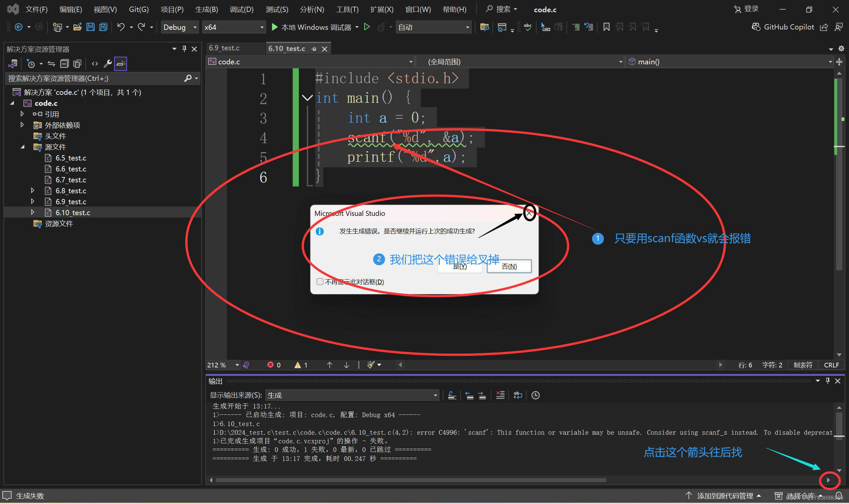
Task: Click the Navigate Backward arrow icon
Action: tap(19, 27)
